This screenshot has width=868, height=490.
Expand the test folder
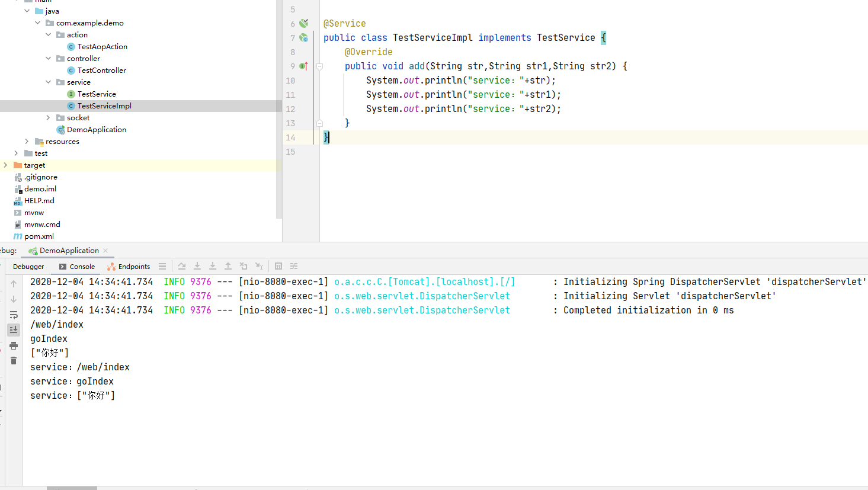click(x=17, y=153)
